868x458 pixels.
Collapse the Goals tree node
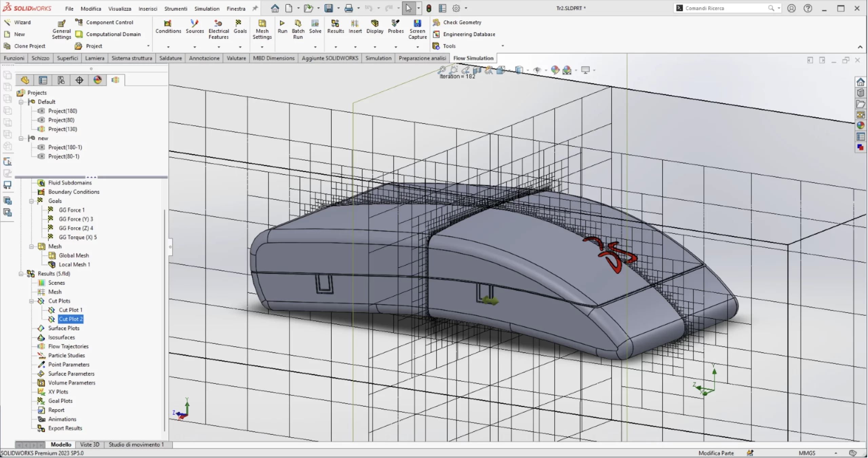click(x=32, y=201)
